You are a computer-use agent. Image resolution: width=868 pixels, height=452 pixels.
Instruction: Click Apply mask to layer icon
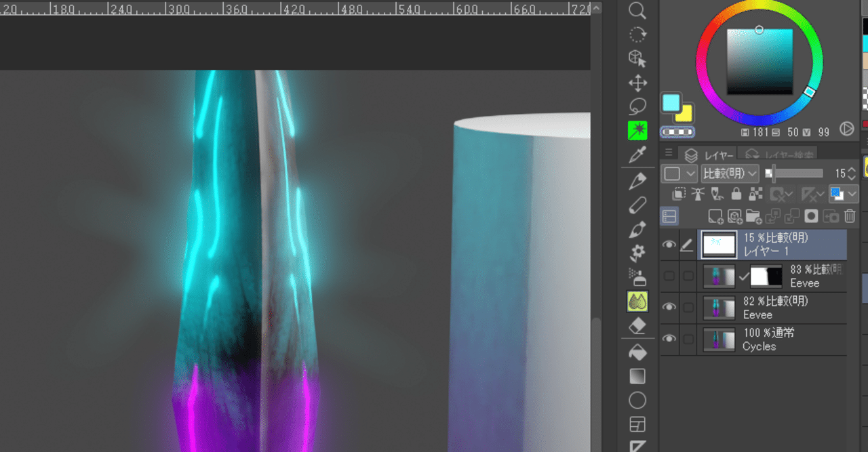(830, 216)
